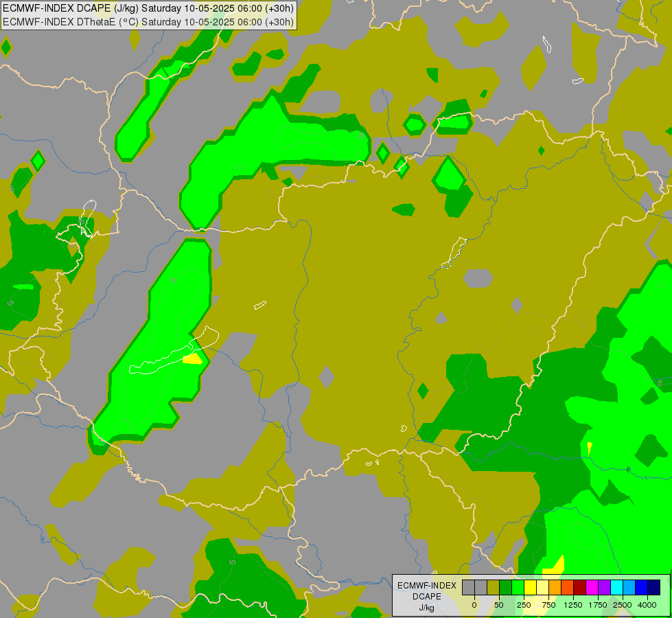This screenshot has width=672, height=618.
Task: Click the legend value label 4000
Action: 647,605
